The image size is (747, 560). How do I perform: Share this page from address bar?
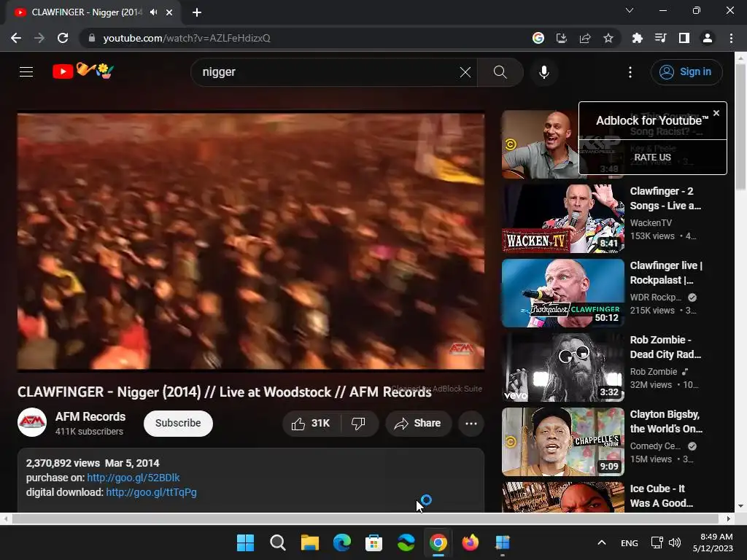click(585, 38)
